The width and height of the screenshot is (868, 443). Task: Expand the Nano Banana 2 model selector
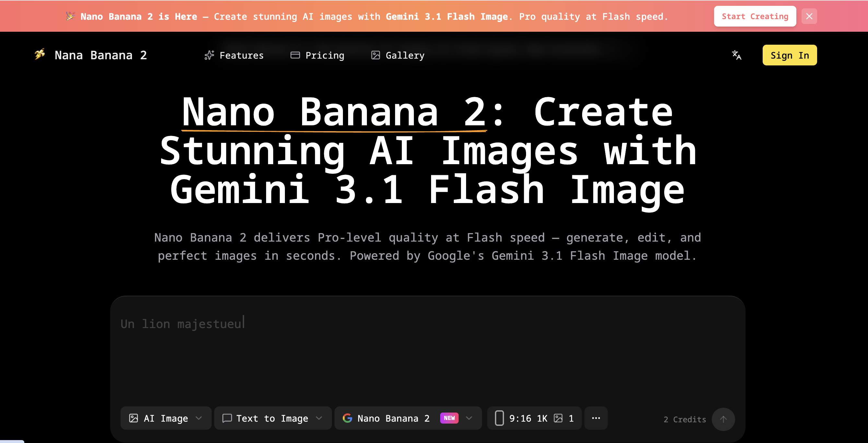click(469, 418)
